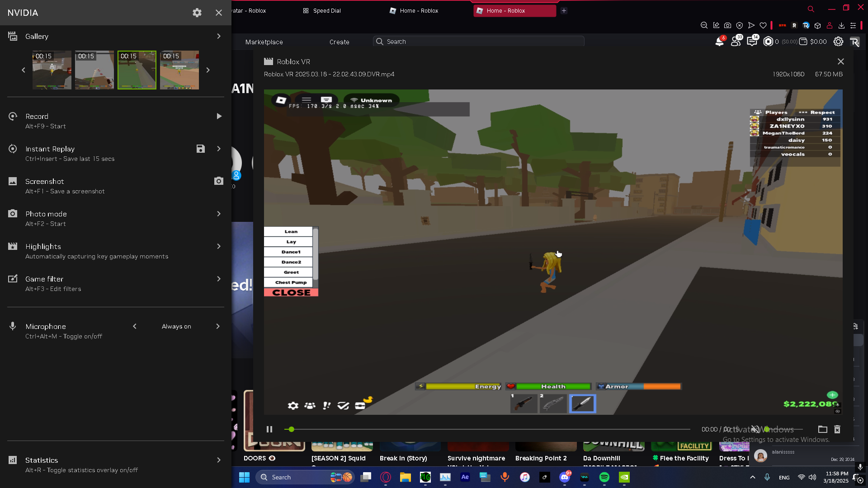Click the browser snapshot camera icon
This screenshot has height=488, width=868.
click(727, 25)
